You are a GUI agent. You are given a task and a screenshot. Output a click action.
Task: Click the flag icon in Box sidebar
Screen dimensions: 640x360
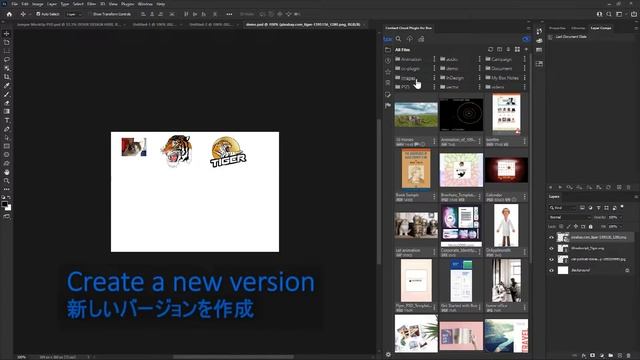coord(388,105)
